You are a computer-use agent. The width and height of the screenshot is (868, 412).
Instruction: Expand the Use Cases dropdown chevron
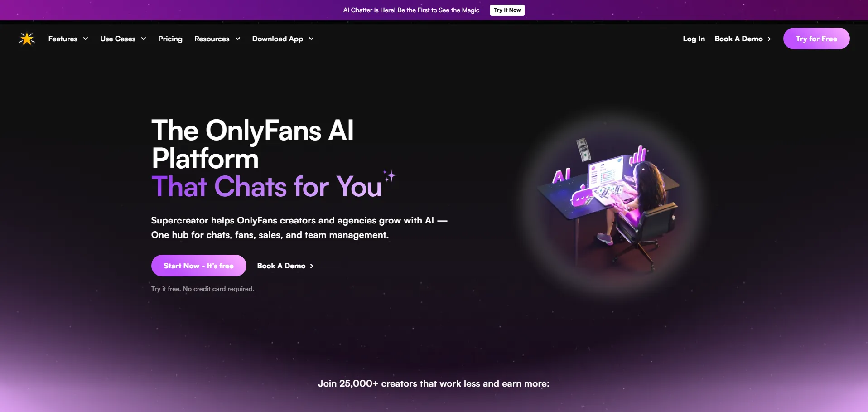(144, 39)
